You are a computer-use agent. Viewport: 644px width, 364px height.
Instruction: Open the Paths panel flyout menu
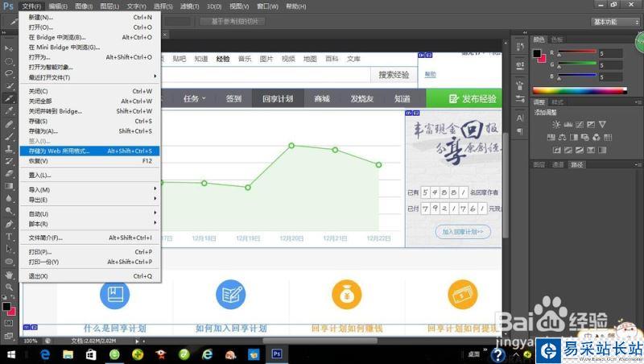click(638, 165)
